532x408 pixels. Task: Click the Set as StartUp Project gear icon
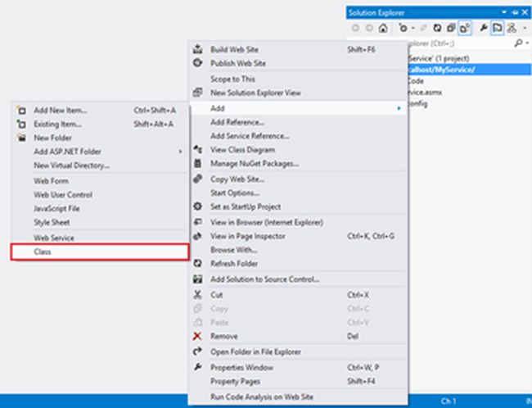(197, 206)
